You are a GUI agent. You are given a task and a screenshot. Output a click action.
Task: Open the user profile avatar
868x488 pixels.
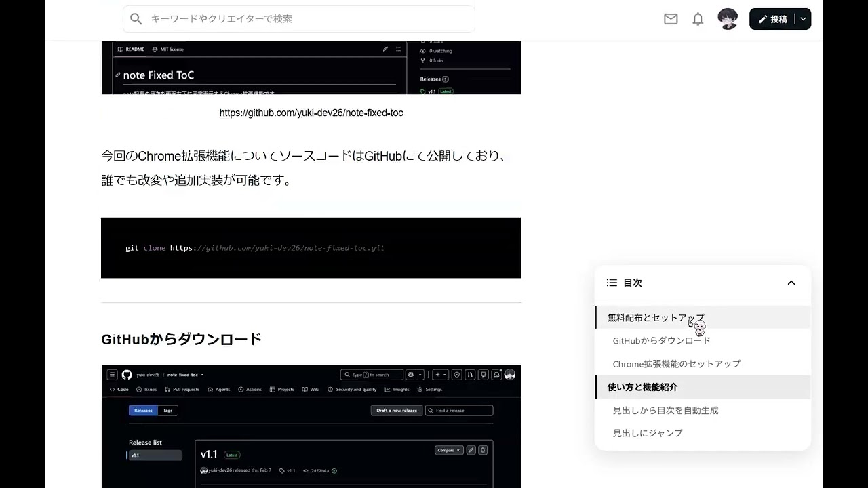click(728, 19)
